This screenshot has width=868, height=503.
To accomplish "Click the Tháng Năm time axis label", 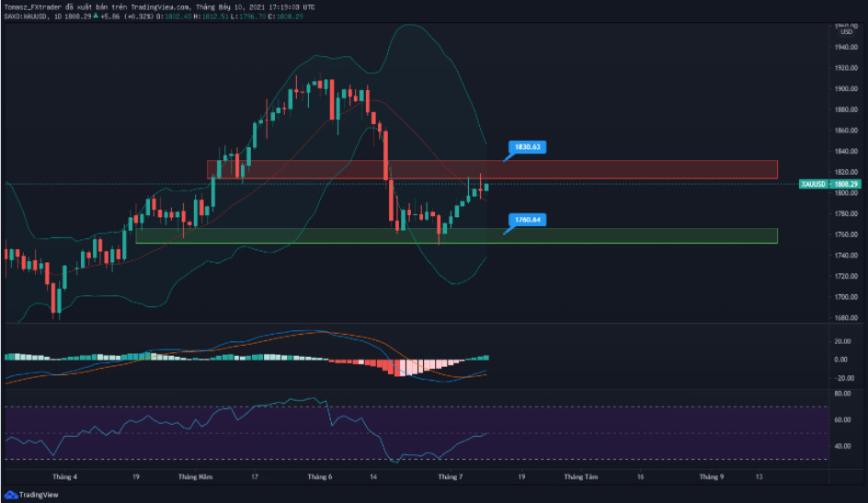I will [x=196, y=476].
